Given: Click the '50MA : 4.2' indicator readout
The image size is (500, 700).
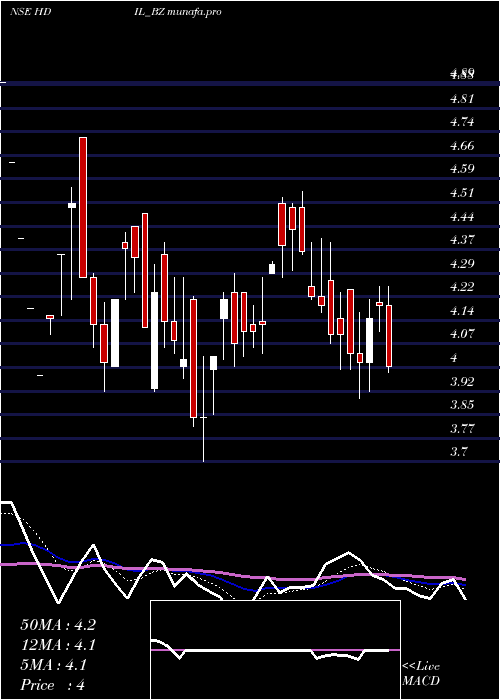Looking at the screenshot, I should [x=58, y=625].
